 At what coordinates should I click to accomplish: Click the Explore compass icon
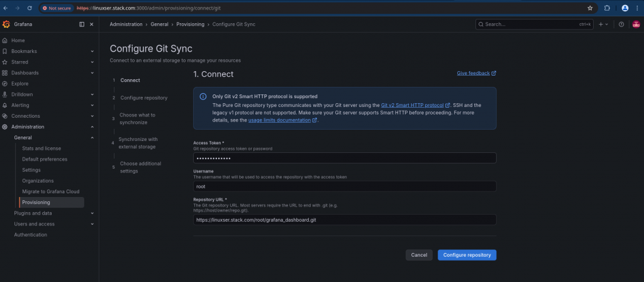coord(5,84)
